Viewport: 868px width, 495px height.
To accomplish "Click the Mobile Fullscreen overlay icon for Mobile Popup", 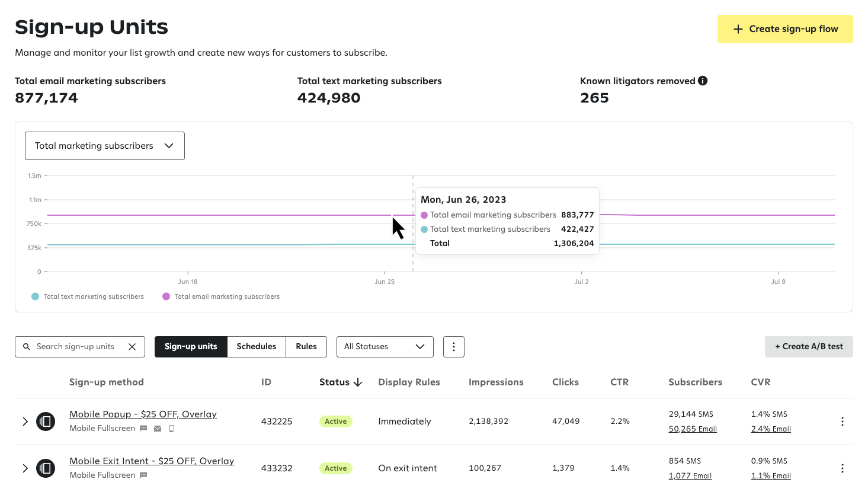I will (46, 421).
